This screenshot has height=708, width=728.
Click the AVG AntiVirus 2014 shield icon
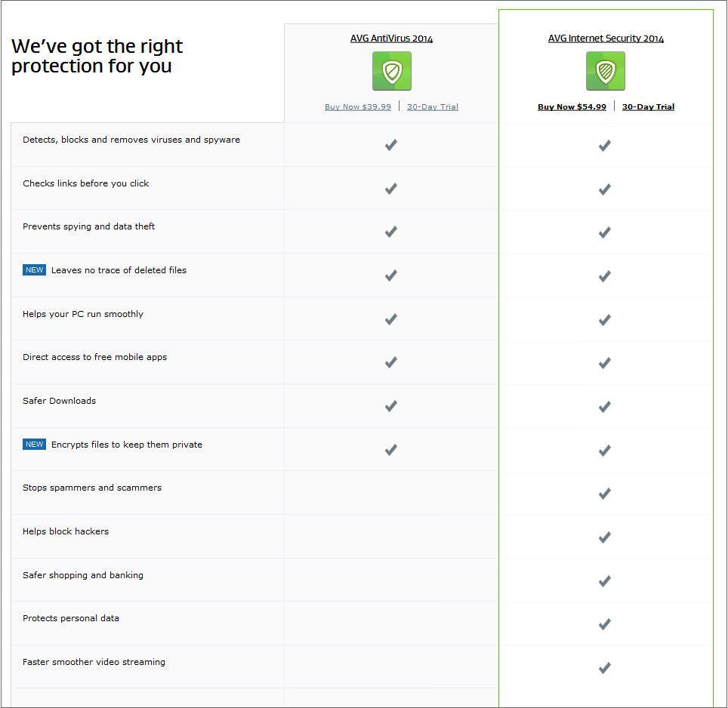click(x=391, y=71)
